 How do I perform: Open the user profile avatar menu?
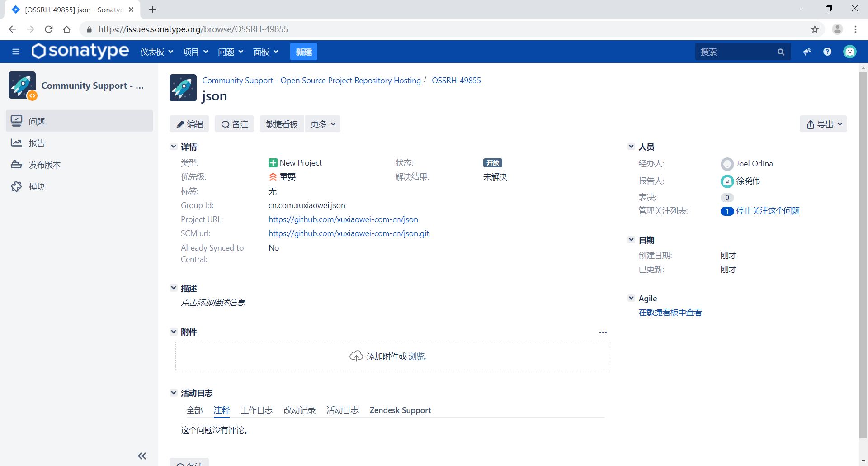coord(850,52)
